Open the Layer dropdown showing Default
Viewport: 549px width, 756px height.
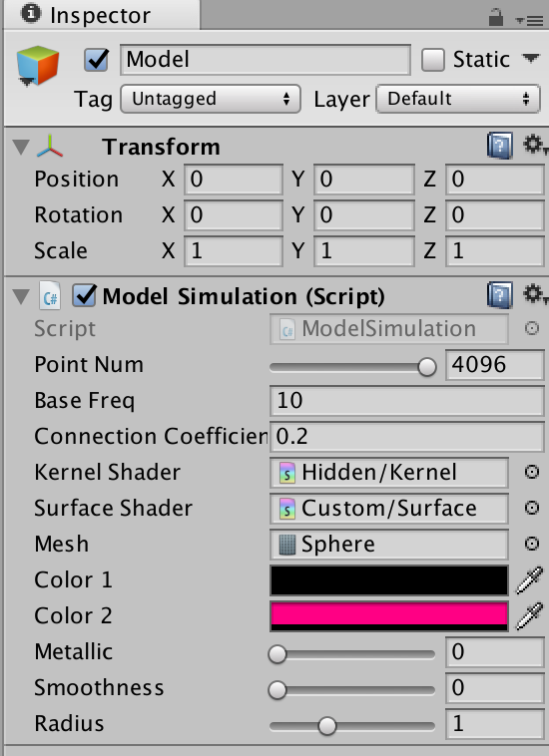(x=458, y=99)
